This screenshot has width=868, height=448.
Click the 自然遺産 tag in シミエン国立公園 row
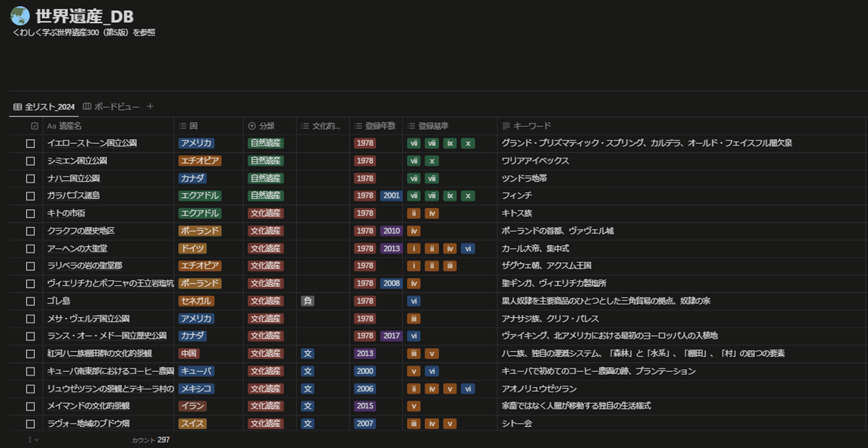click(x=265, y=161)
